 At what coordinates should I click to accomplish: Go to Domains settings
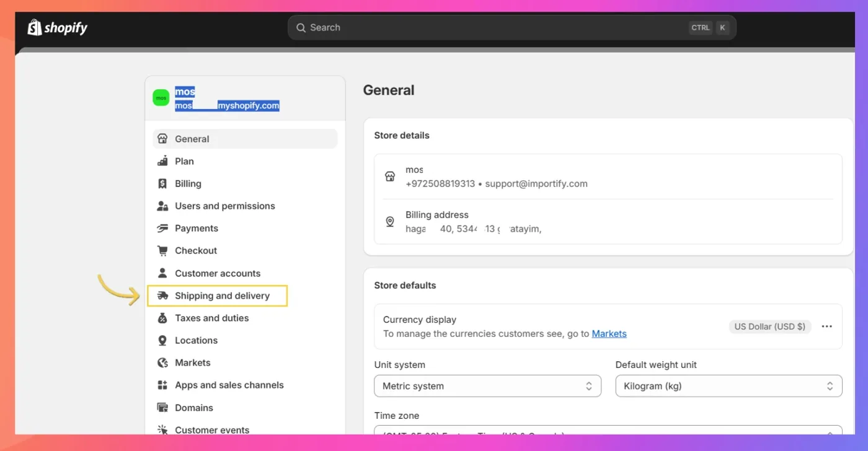click(245, 408)
